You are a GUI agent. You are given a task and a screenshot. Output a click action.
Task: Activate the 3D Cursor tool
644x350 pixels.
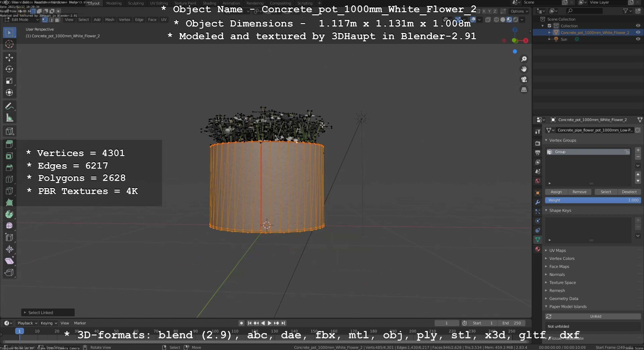pyautogui.click(x=10, y=44)
